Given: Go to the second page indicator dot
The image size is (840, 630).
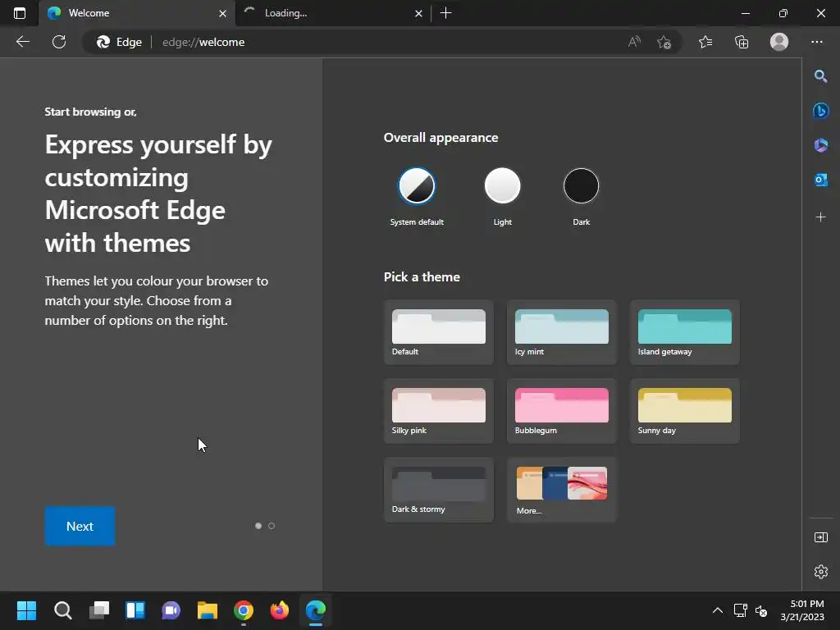Looking at the screenshot, I should tap(272, 526).
